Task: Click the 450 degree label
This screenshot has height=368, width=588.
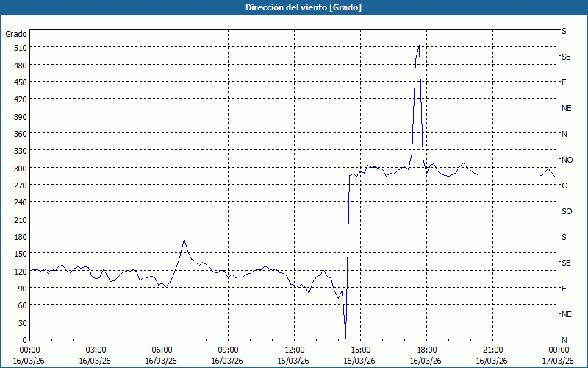Action: 21,82
